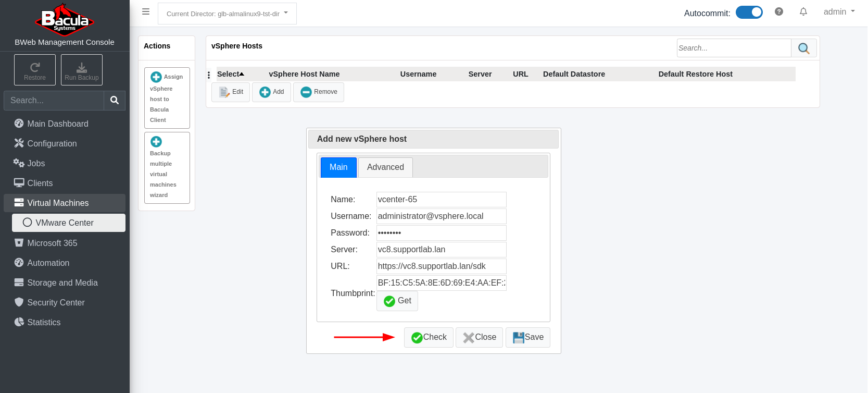Open Microsoft 365 section

[65, 243]
